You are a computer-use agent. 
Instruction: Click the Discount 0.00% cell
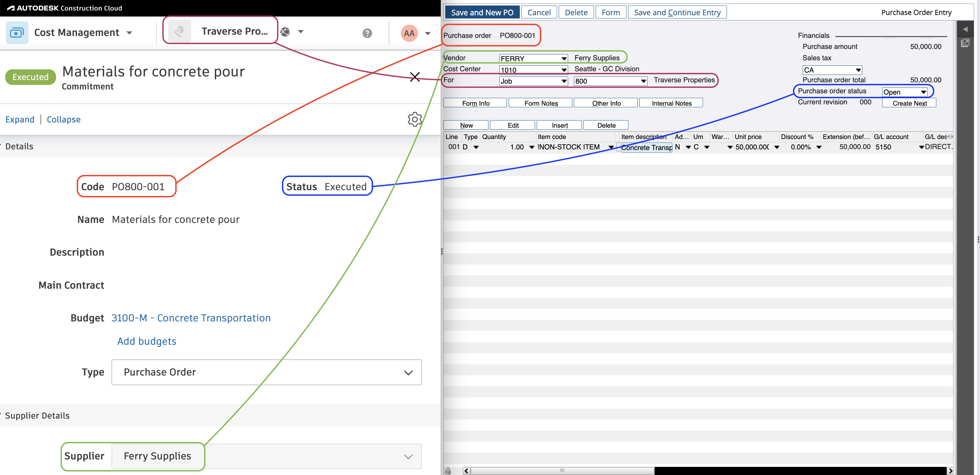pyautogui.click(x=800, y=147)
